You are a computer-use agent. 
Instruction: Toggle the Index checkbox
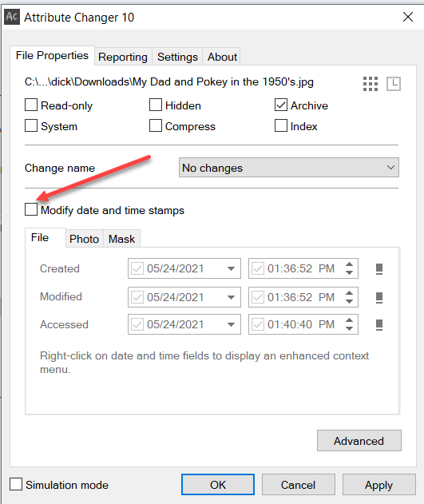pos(281,125)
